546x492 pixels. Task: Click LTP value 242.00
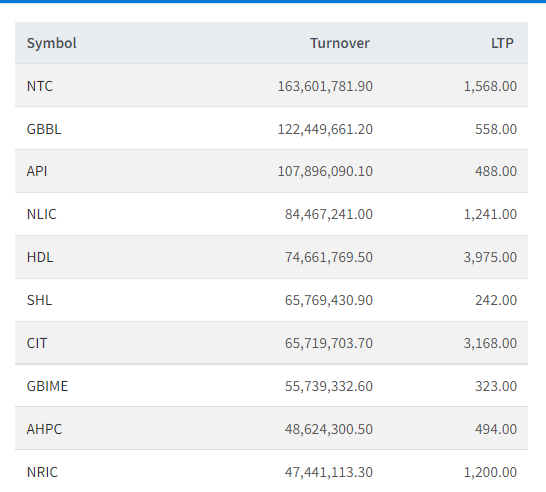[x=496, y=300]
